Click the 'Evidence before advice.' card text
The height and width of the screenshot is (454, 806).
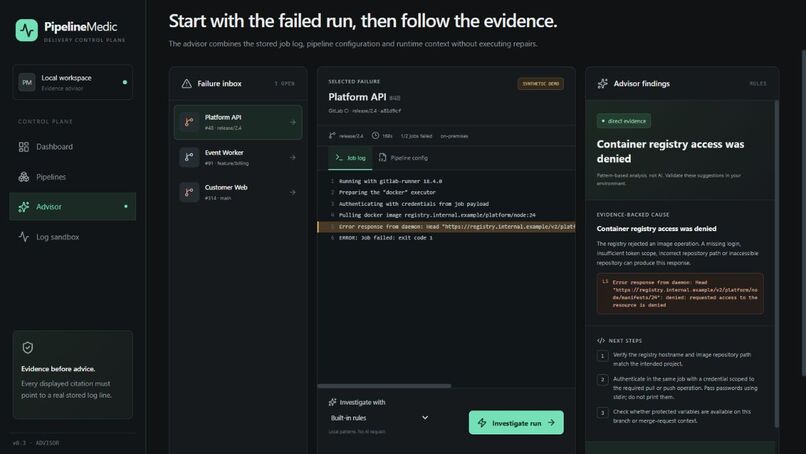click(x=58, y=369)
